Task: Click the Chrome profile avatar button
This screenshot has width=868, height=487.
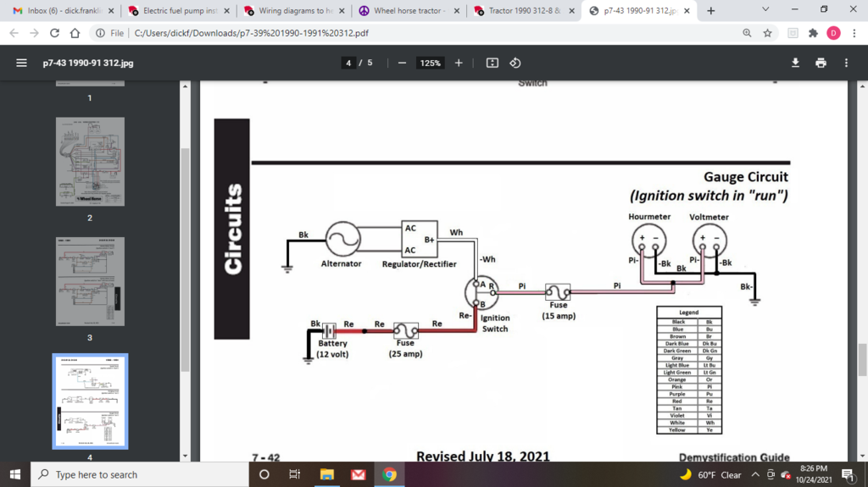Action: [x=833, y=33]
